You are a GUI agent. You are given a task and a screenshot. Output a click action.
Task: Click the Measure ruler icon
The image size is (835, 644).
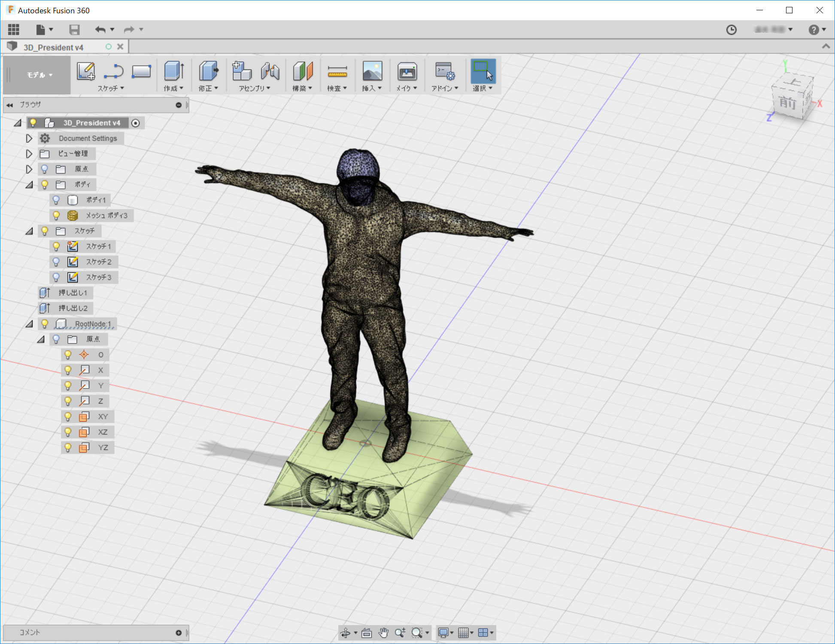pos(337,71)
